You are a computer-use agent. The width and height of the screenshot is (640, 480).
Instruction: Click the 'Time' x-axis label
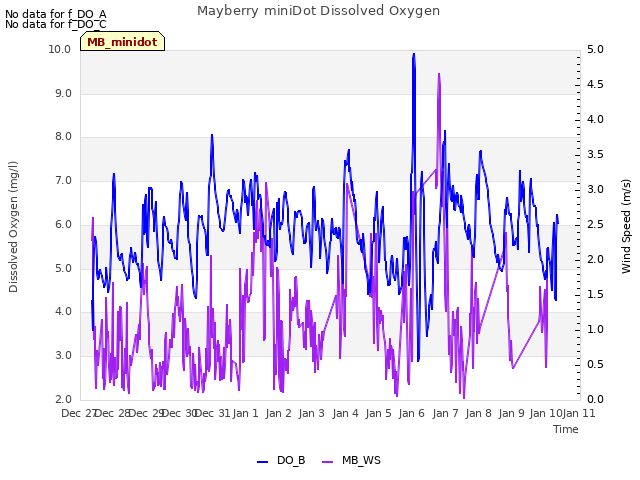pyautogui.click(x=566, y=429)
